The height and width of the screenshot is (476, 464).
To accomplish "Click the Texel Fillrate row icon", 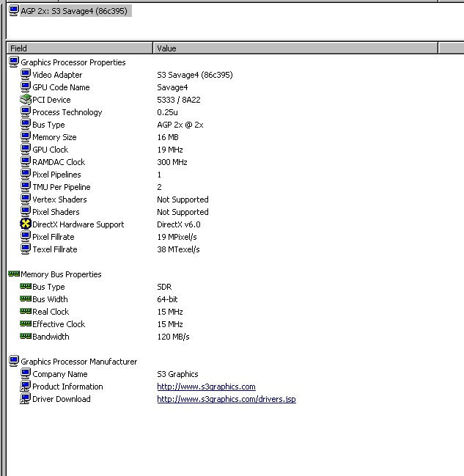I will coord(26,249).
